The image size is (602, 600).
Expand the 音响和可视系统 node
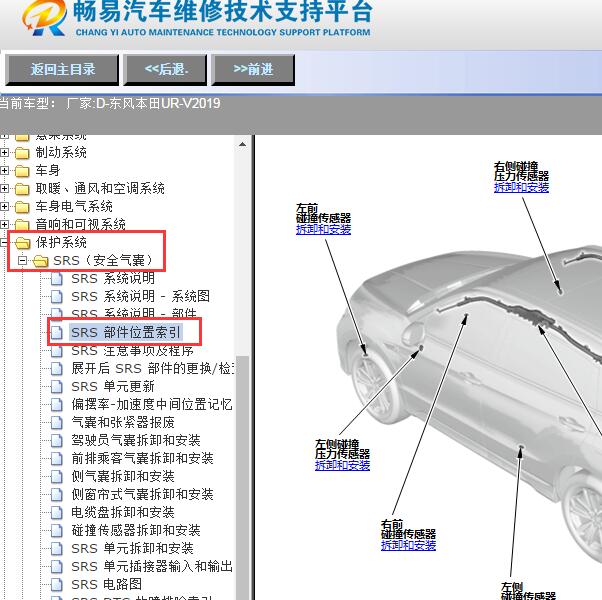pos(4,224)
